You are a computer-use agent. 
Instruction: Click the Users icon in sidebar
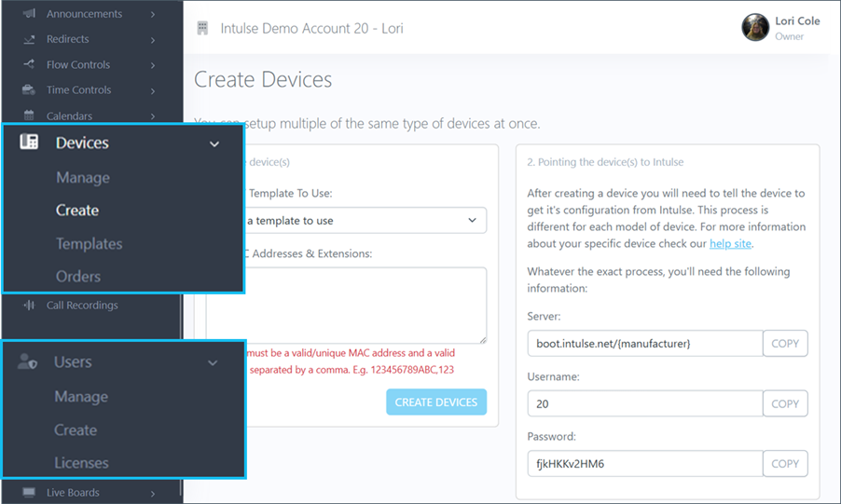(28, 362)
